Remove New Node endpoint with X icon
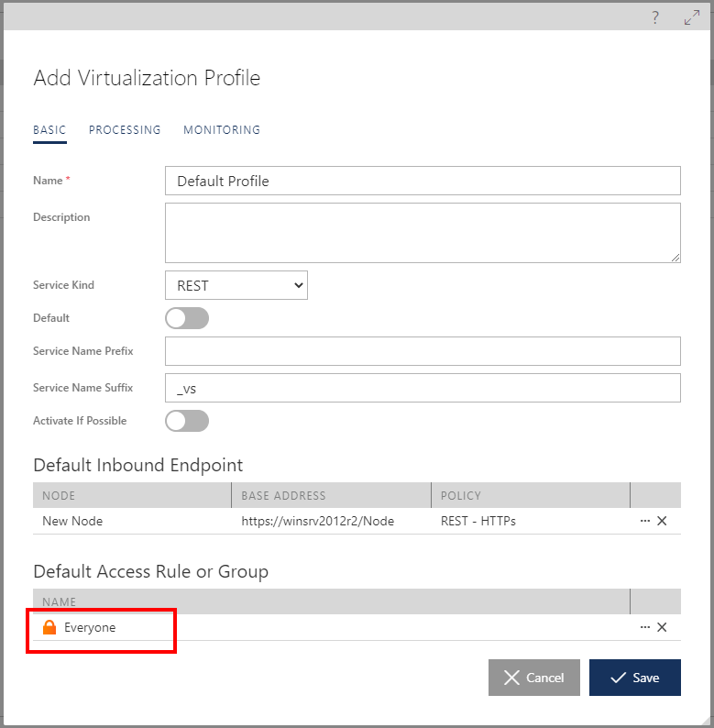The image size is (714, 728). click(x=662, y=521)
